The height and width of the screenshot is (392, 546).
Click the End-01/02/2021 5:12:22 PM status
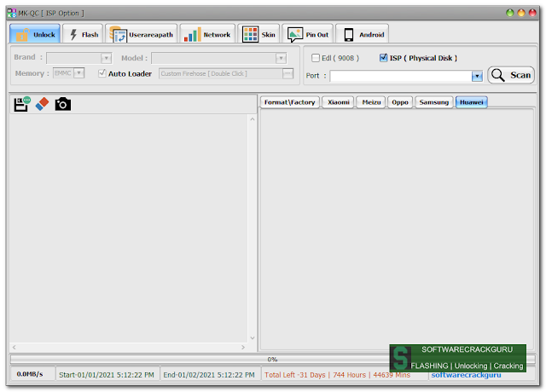point(209,375)
